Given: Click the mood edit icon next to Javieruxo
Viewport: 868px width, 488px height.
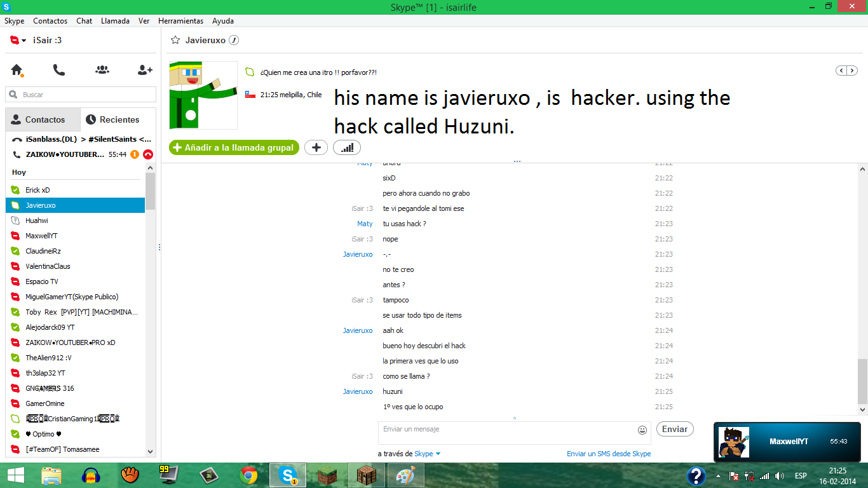Looking at the screenshot, I should [x=233, y=40].
